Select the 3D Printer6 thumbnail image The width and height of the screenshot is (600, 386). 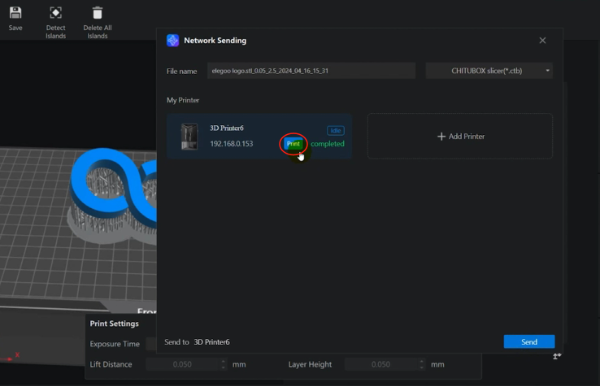pyautogui.click(x=189, y=136)
